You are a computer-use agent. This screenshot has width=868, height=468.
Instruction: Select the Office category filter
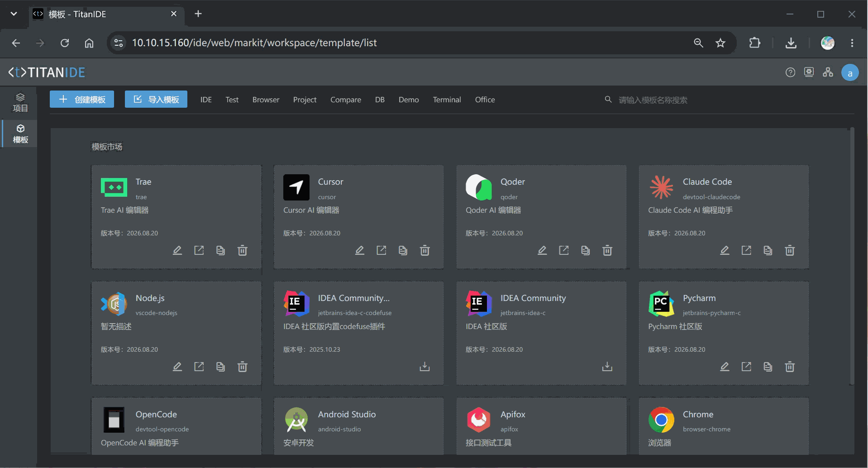(x=485, y=100)
